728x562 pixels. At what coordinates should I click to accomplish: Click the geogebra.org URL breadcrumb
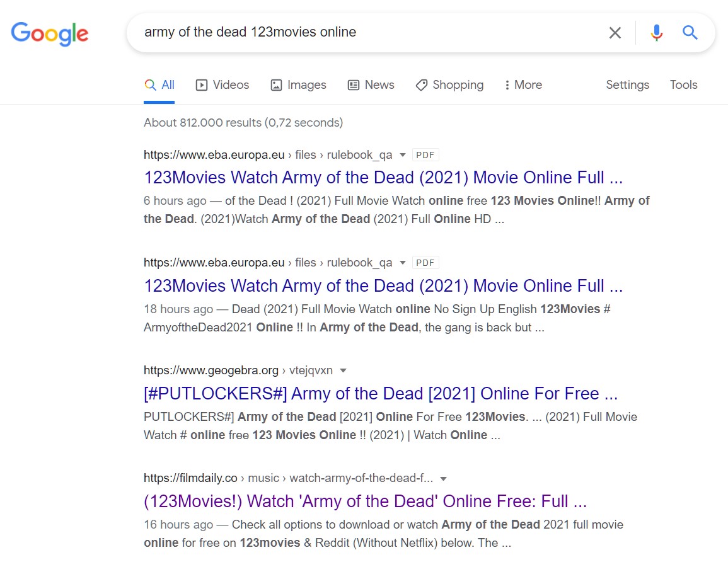click(x=238, y=370)
